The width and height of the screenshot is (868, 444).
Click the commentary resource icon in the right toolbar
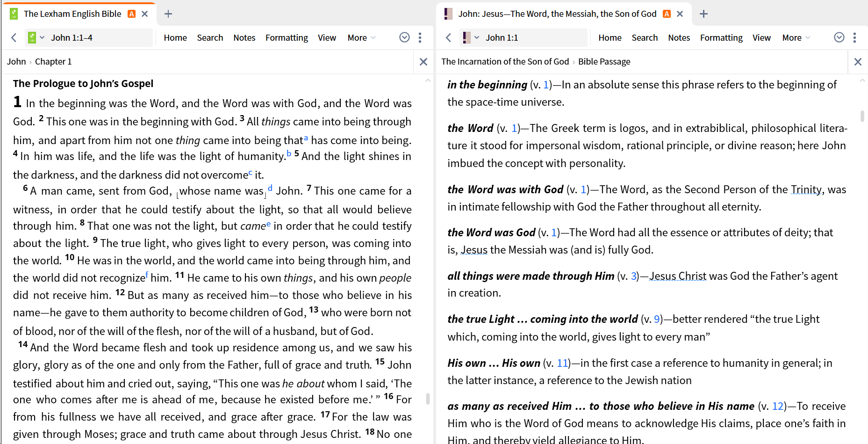point(466,37)
